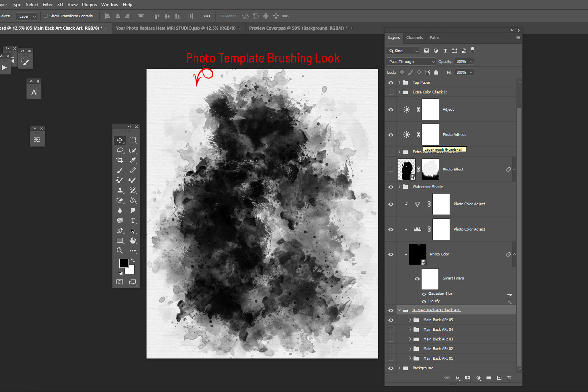Enable Show Transform Controls checkbox

click(46, 16)
